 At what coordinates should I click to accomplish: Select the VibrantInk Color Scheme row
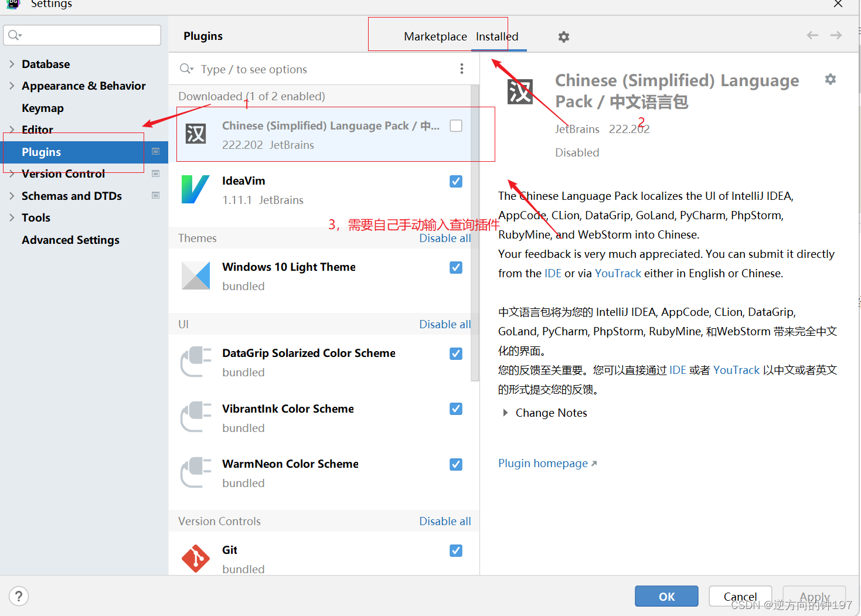pos(320,417)
